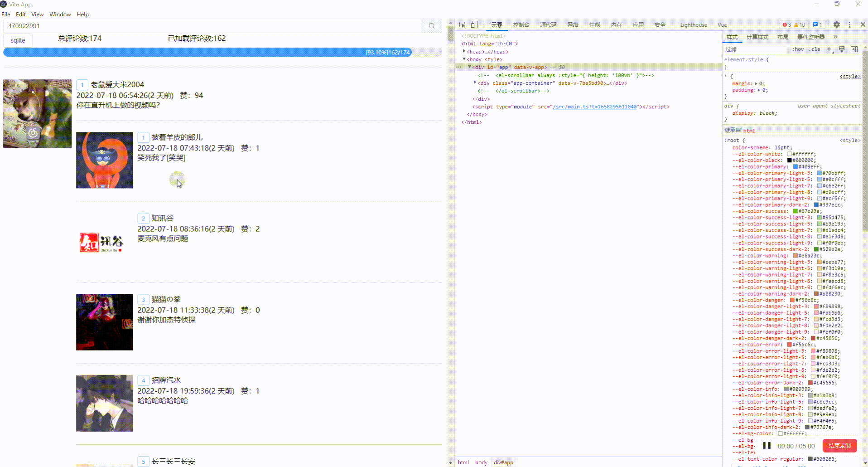Select the 元素 tab
This screenshot has height=467, width=868.
(x=497, y=25)
